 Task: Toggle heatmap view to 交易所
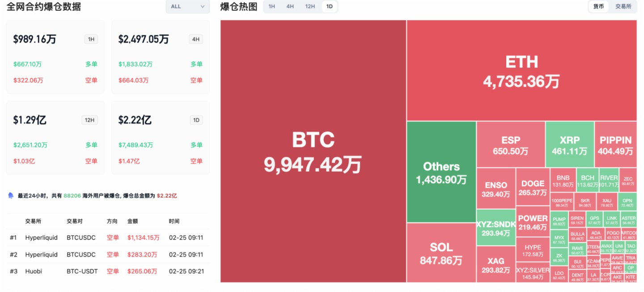tap(623, 6)
